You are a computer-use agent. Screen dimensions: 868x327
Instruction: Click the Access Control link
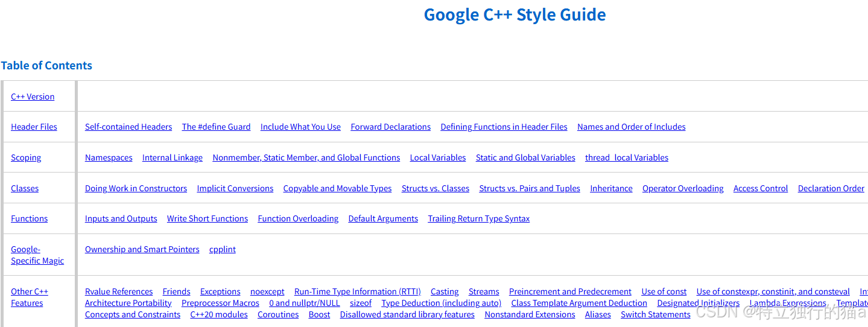coord(761,188)
